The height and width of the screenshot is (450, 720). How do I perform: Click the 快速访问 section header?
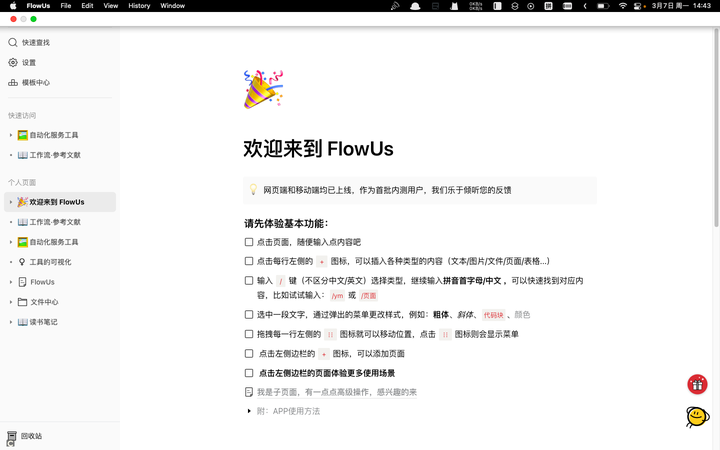[22, 115]
